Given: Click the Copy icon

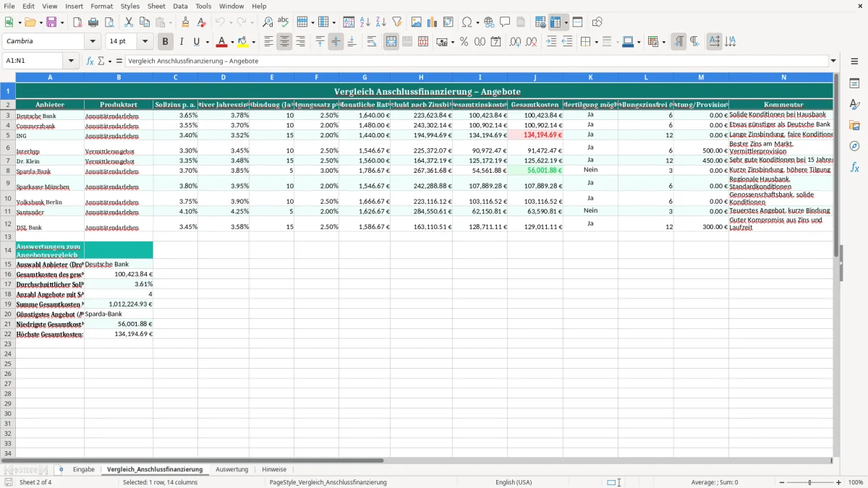Looking at the screenshot, I should (x=144, y=22).
